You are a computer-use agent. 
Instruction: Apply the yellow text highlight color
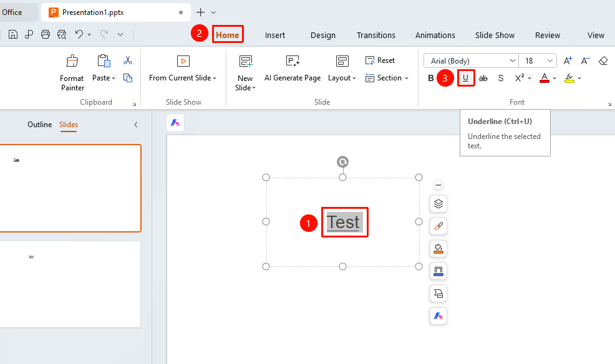pos(569,78)
